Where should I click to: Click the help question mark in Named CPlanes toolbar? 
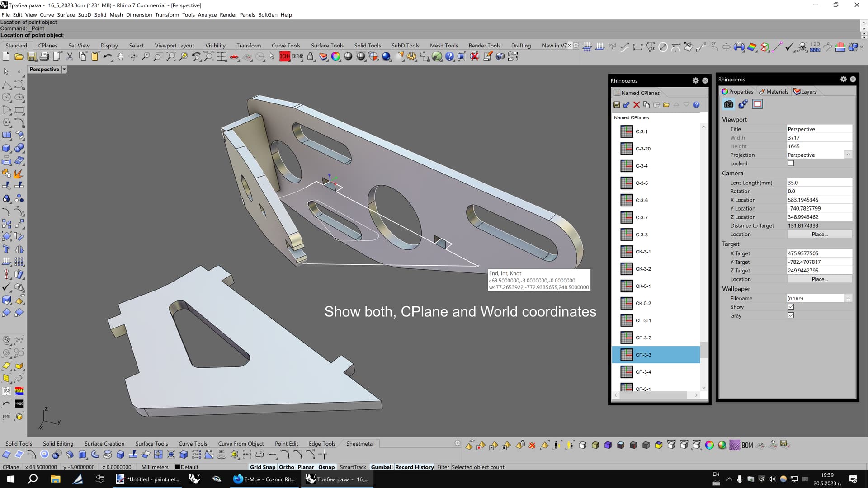click(x=696, y=104)
